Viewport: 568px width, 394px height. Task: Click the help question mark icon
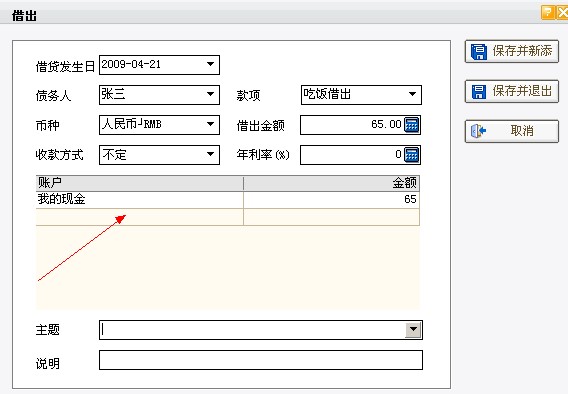(x=547, y=12)
